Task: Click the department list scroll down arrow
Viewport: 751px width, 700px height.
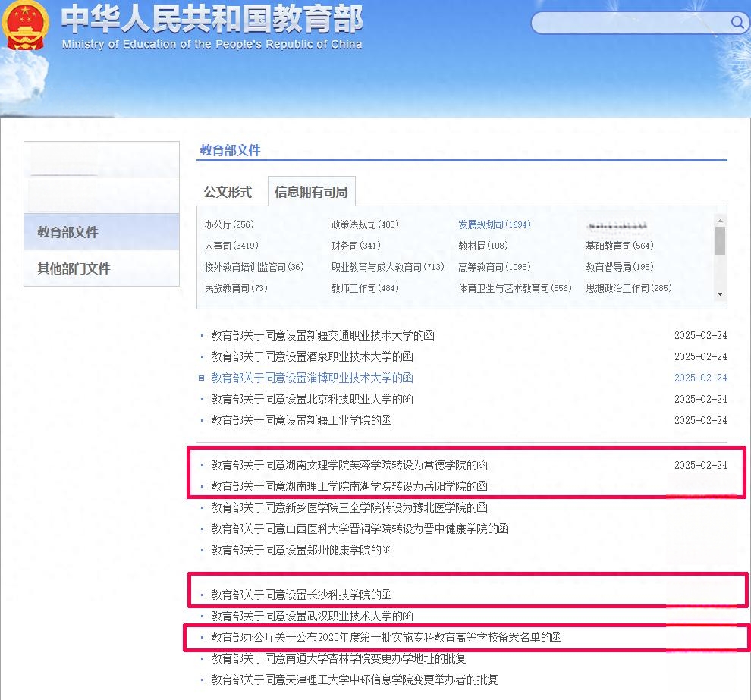Action: 720,294
